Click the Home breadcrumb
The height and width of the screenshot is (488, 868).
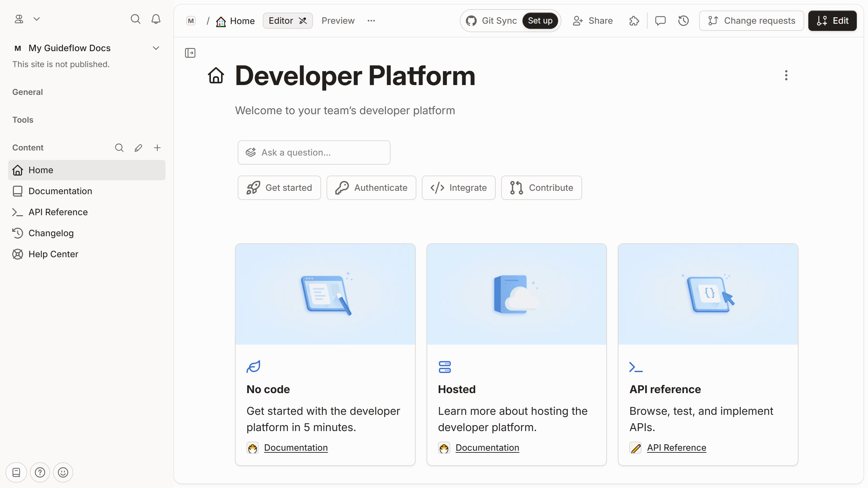pos(235,21)
